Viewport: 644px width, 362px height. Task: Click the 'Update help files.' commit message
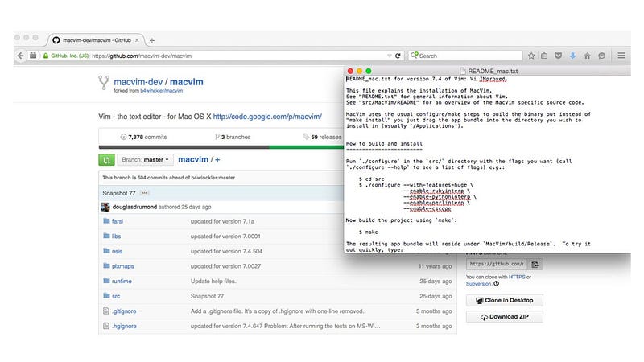tap(213, 281)
